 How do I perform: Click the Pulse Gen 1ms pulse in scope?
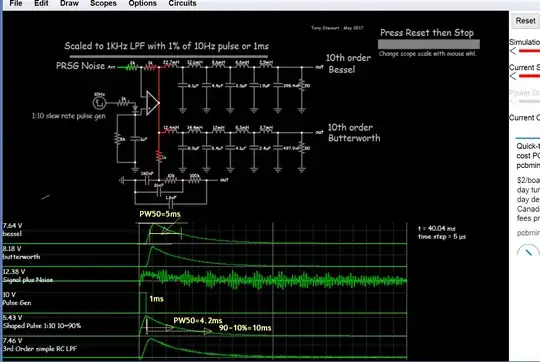tap(143, 302)
